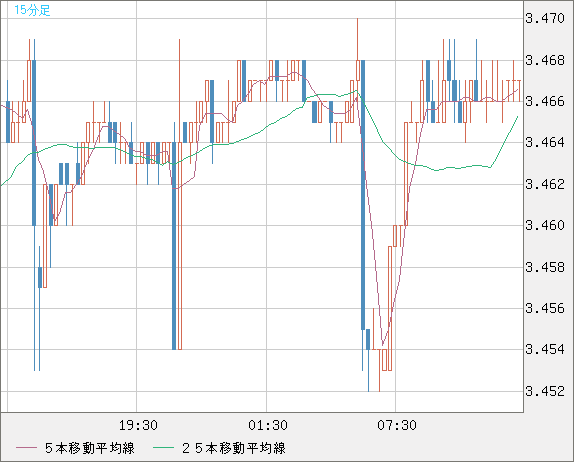Click the green 25-period MA legend line
Screen dimensions: 574x462
(163, 448)
